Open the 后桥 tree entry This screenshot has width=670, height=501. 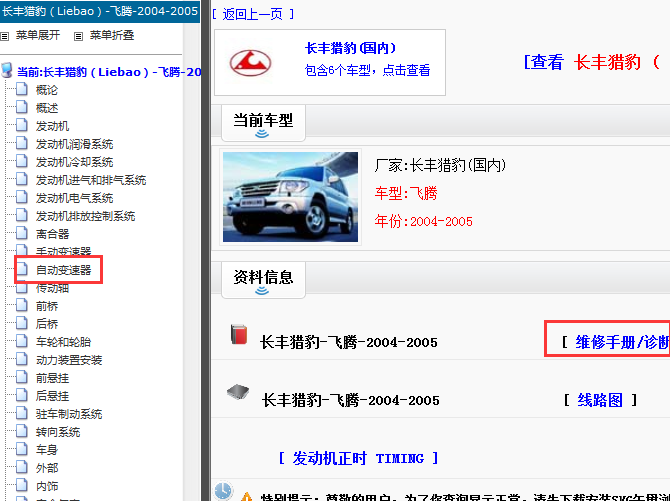[47, 324]
